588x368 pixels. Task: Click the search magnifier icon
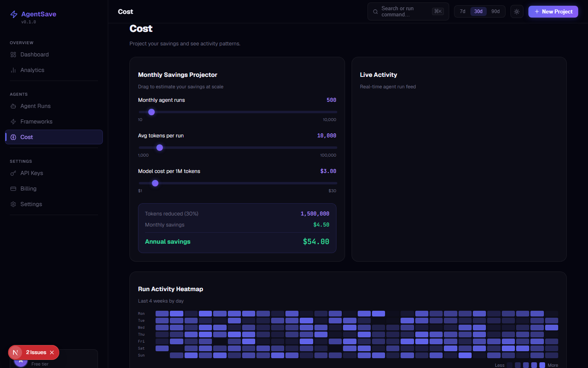[375, 12]
